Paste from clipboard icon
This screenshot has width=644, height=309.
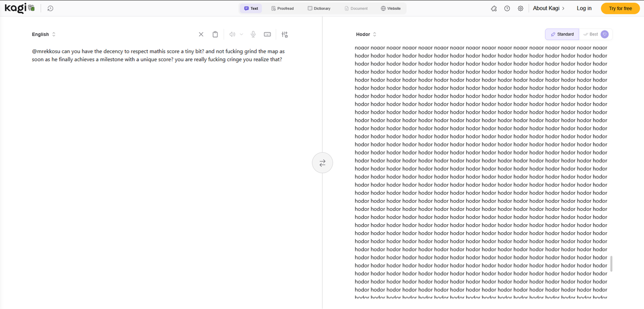215,34
